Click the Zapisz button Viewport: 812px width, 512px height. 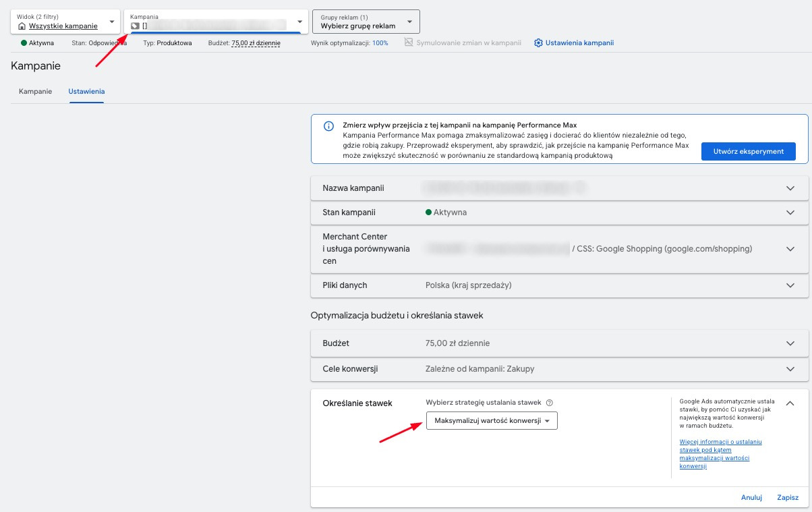[x=788, y=498]
